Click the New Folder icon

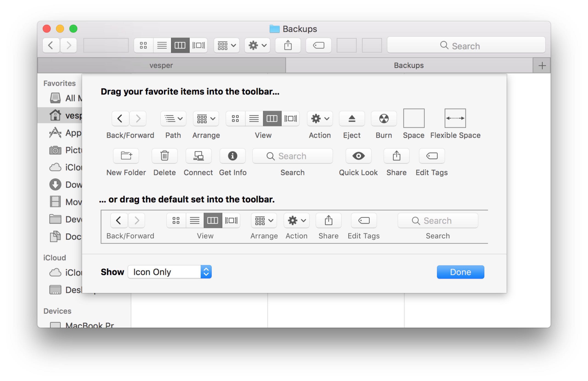pyautogui.click(x=126, y=156)
